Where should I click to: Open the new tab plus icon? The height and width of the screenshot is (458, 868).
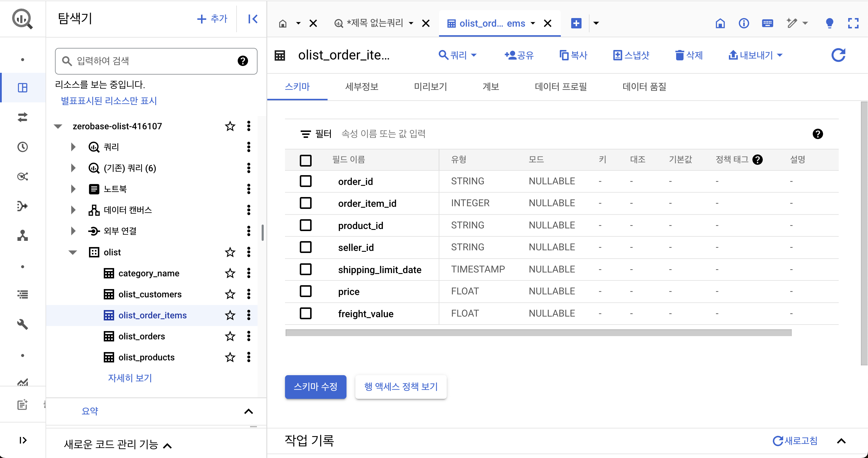click(576, 23)
